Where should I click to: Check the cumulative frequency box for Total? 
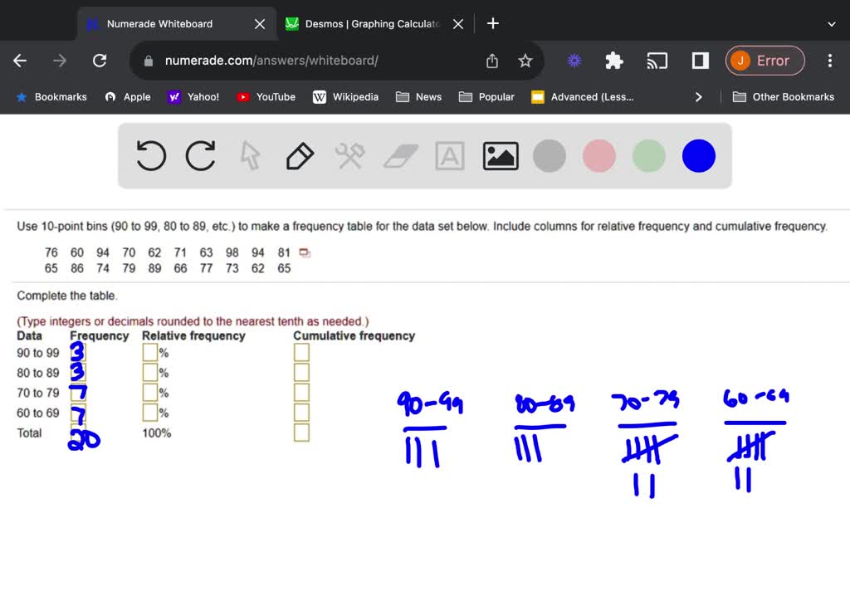(x=300, y=433)
